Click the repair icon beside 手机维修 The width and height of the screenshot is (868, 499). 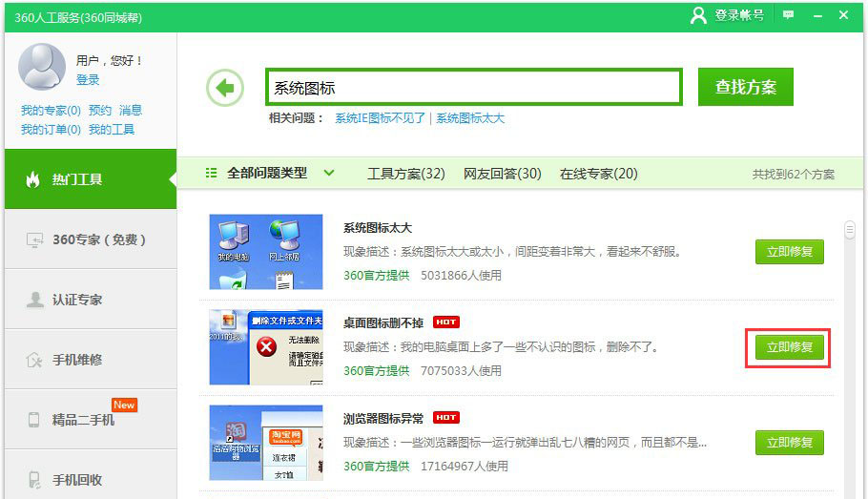34,360
